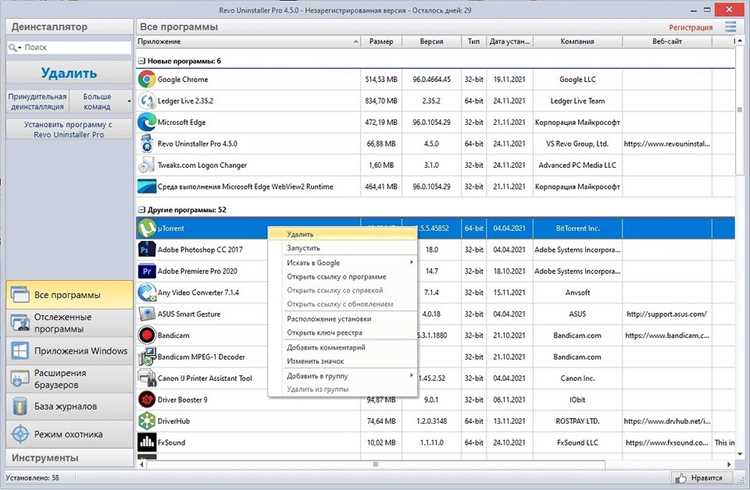Click the Any Video Converter icon

pos(147,292)
